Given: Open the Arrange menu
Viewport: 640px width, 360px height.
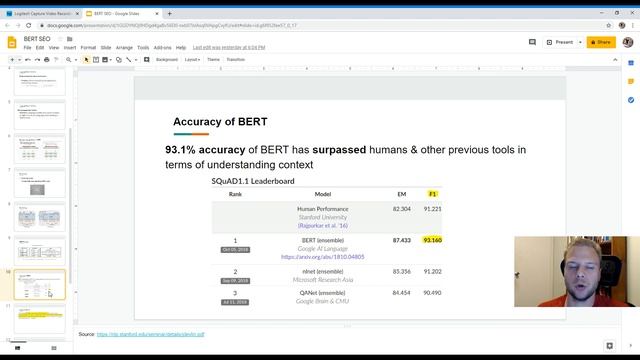Looking at the screenshot, I should click(x=124, y=48).
